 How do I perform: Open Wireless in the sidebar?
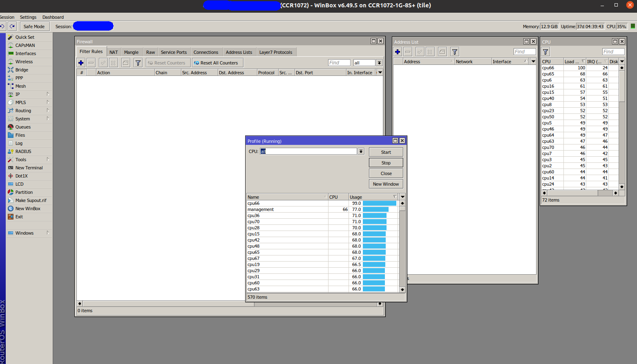tap(29, 62)
